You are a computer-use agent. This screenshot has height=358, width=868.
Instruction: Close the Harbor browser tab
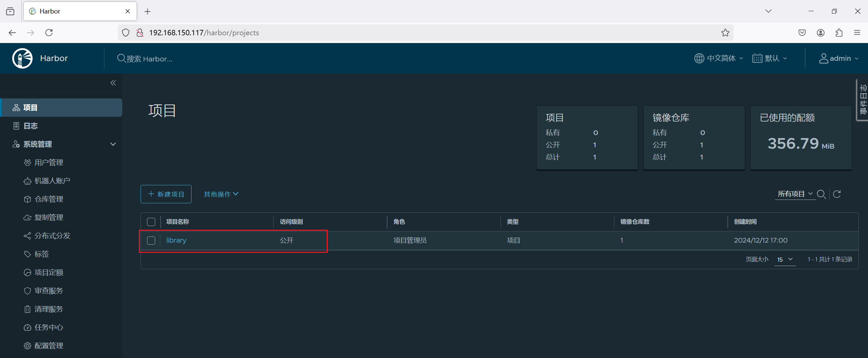pyautogui.click(x=128, y=11)
